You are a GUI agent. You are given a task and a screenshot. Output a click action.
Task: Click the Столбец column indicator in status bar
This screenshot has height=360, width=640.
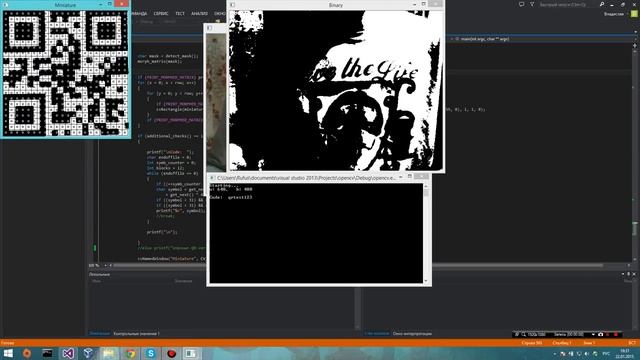[x=562, y=343]
